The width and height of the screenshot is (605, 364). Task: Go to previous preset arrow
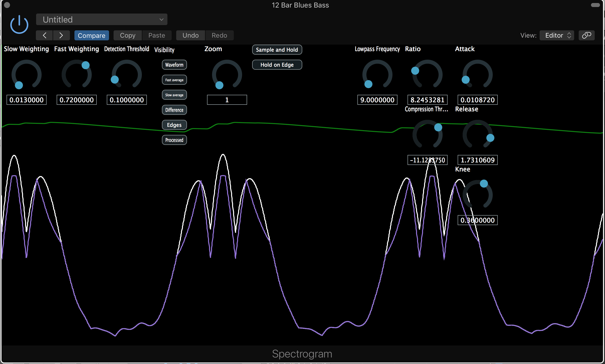(x=44, y=35)
